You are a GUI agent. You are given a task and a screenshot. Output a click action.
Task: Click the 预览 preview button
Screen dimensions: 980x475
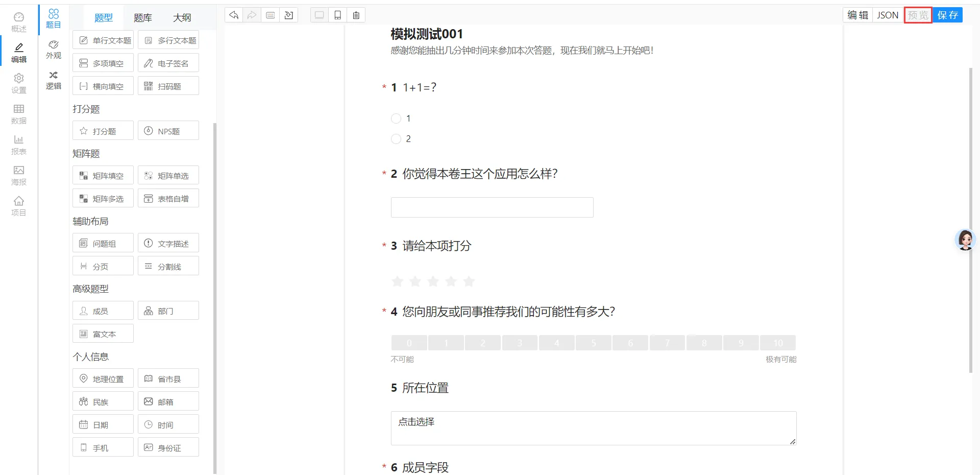click(x=918, y=15)
